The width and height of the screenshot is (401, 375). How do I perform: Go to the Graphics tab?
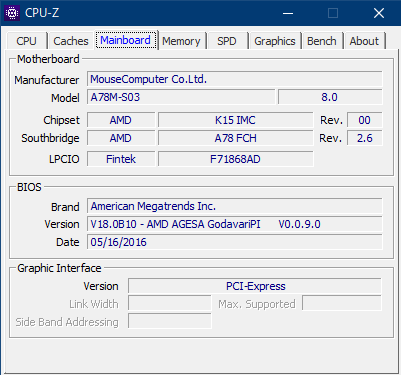coord(275,41)
